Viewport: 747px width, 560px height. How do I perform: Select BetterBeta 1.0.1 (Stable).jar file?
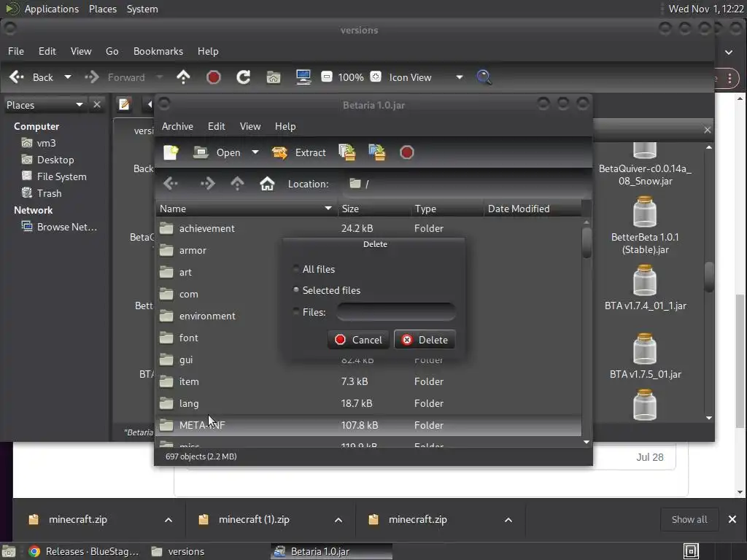pyautogui.click(x=645, y=226)
